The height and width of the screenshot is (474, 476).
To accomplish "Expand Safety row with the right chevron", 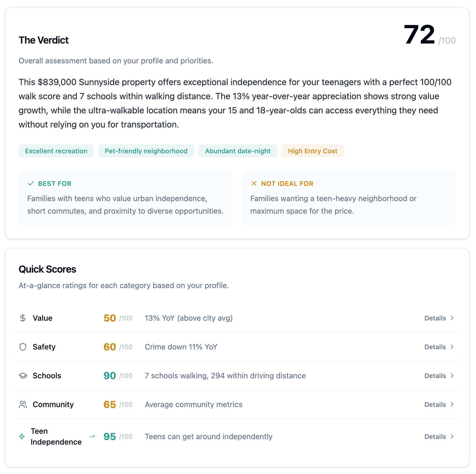I will pyautogui.click(x=452, y=347).
